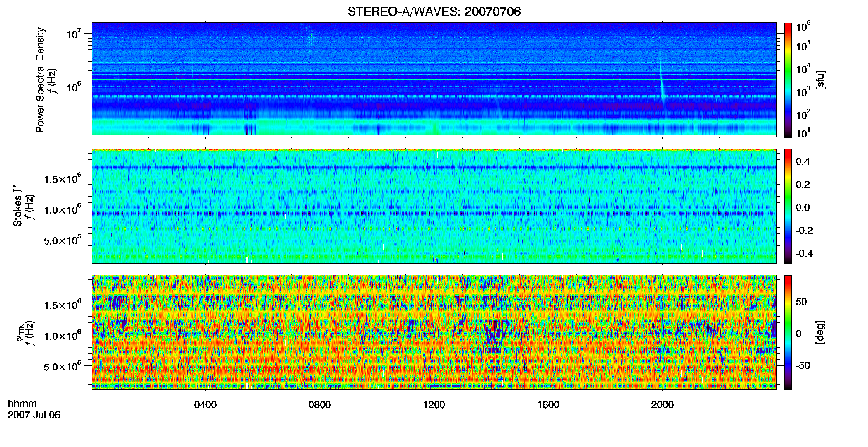Select the 1.5×10^6 tick of φRTN panel
The image size is (868, 447).
(x=63, y=305)
